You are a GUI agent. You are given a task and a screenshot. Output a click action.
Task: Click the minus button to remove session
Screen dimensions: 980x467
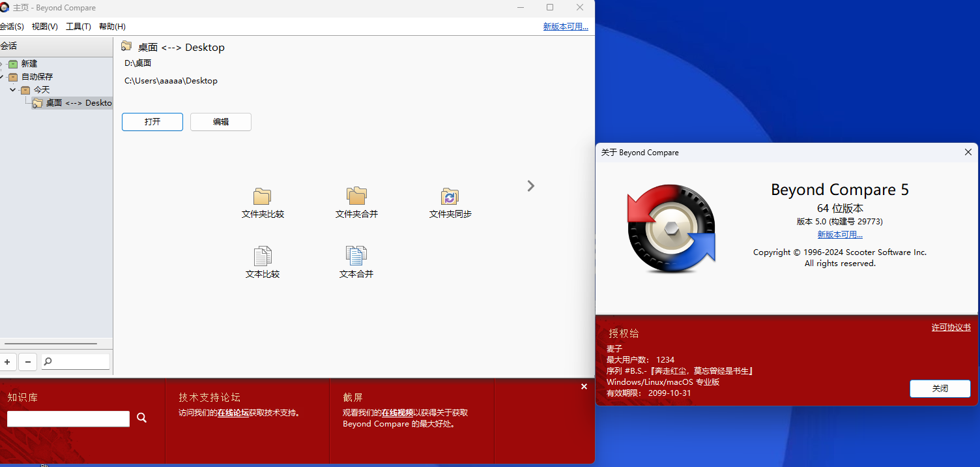(x=28, y=362)
